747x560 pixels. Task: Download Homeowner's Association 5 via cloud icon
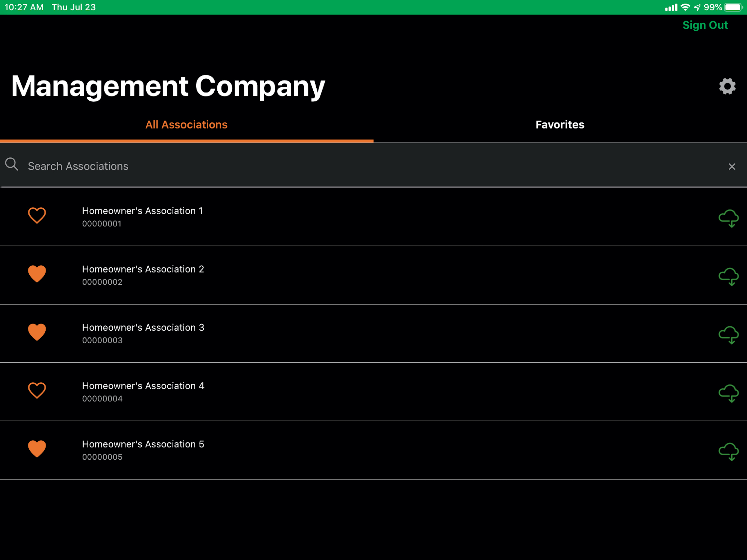pos(728,451)
